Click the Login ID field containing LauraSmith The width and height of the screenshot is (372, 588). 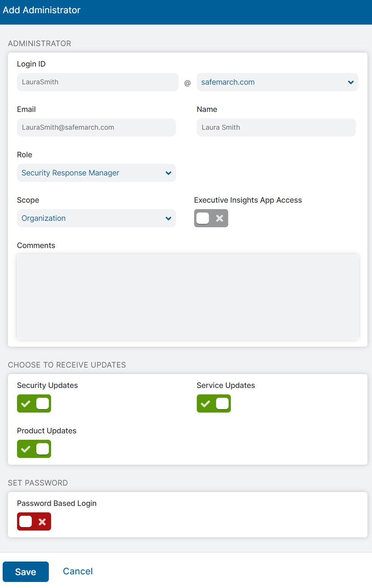97,82
